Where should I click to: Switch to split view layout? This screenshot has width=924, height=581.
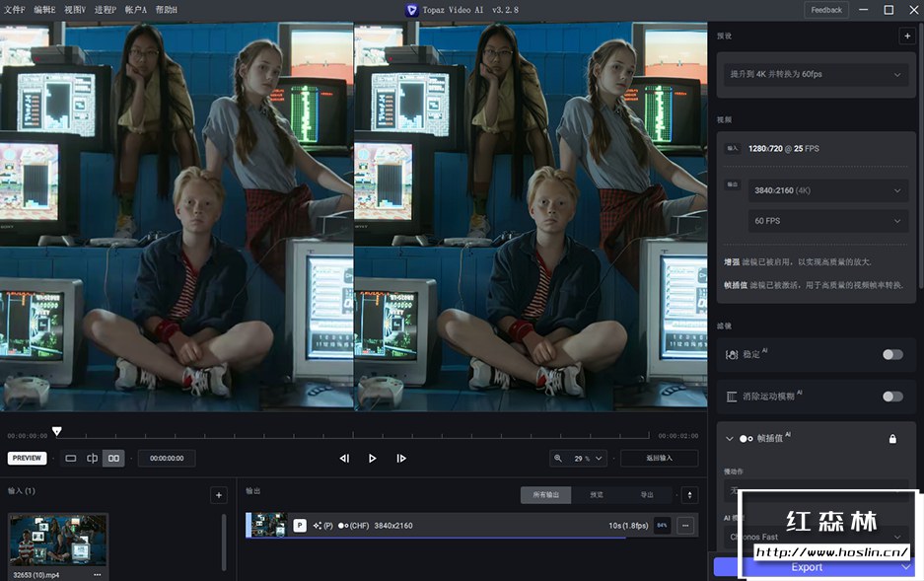(x=92, y=458)
